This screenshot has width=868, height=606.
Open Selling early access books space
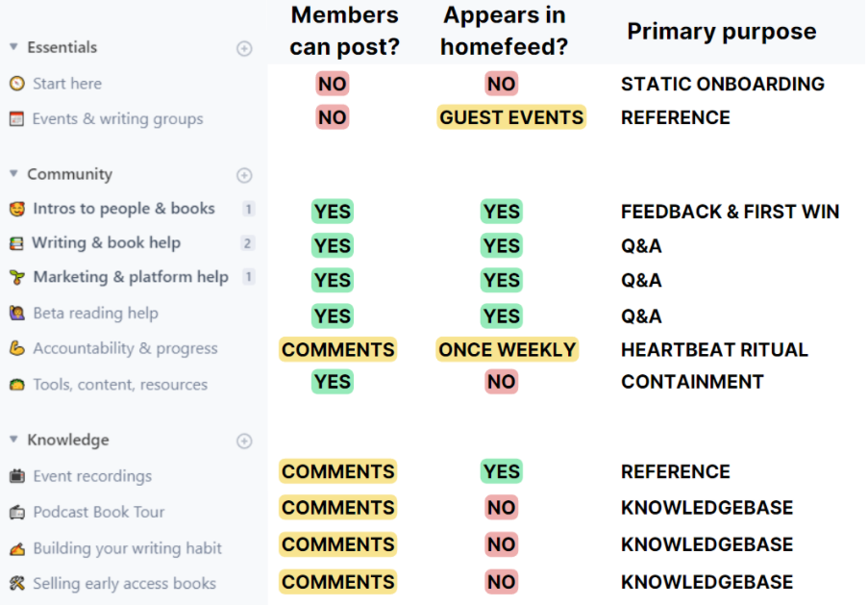point(124,584)
